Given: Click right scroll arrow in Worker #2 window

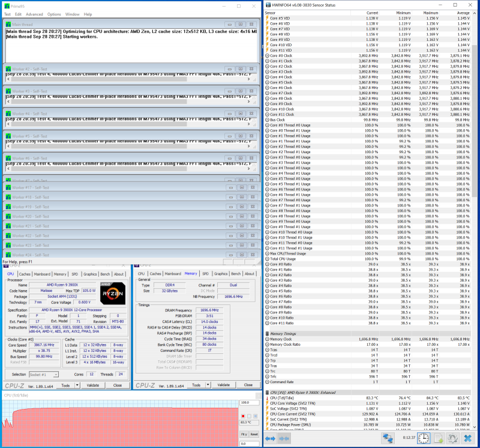Looking at the screenshot, I should tap(248, 79).
